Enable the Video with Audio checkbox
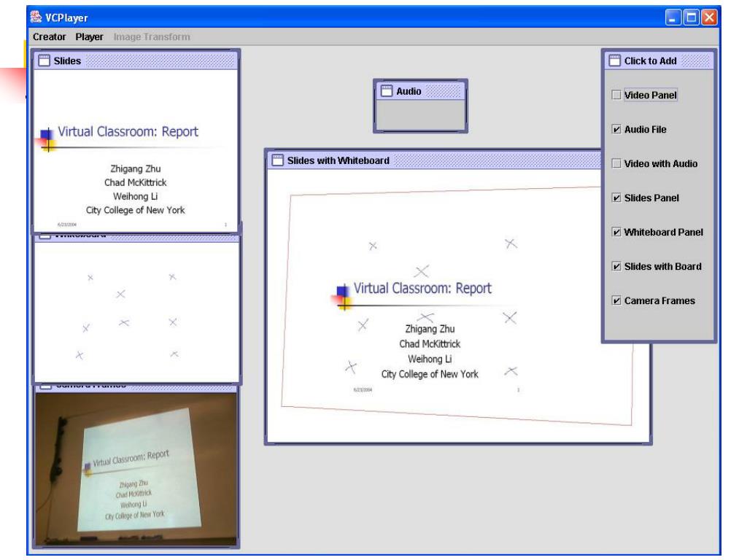 (617, 163)
